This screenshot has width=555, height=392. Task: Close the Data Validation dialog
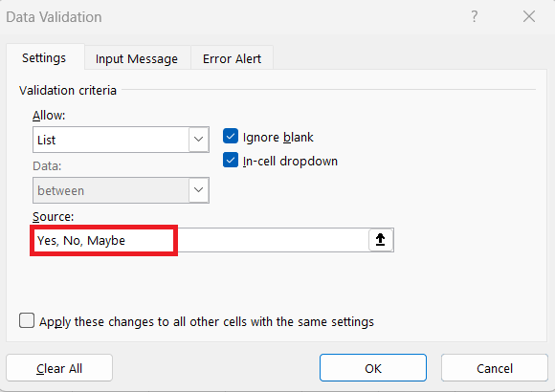(529, 16)
